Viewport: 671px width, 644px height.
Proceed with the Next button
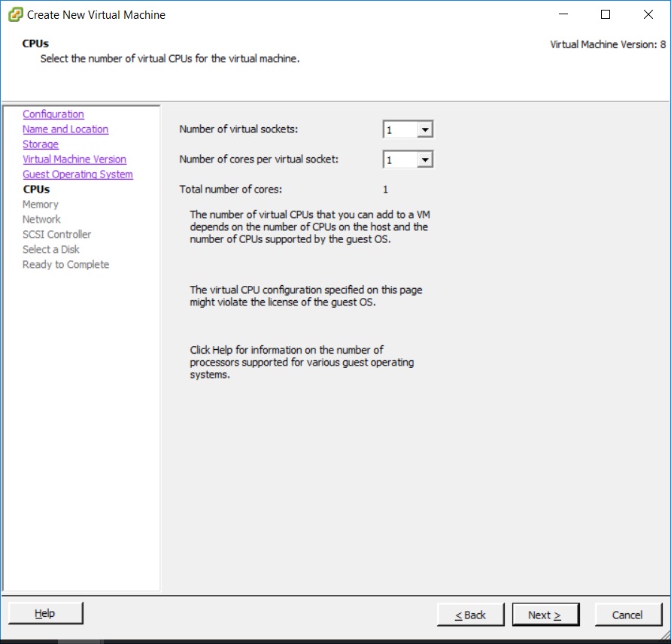[545, 615]
